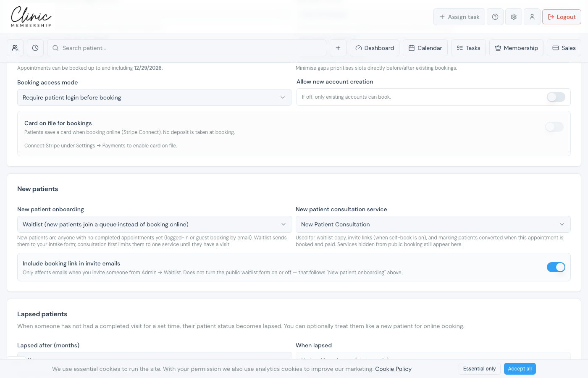This screenshot has height=378, width=588.
Task: Open the Calendar tab
Action: point(425,48)
